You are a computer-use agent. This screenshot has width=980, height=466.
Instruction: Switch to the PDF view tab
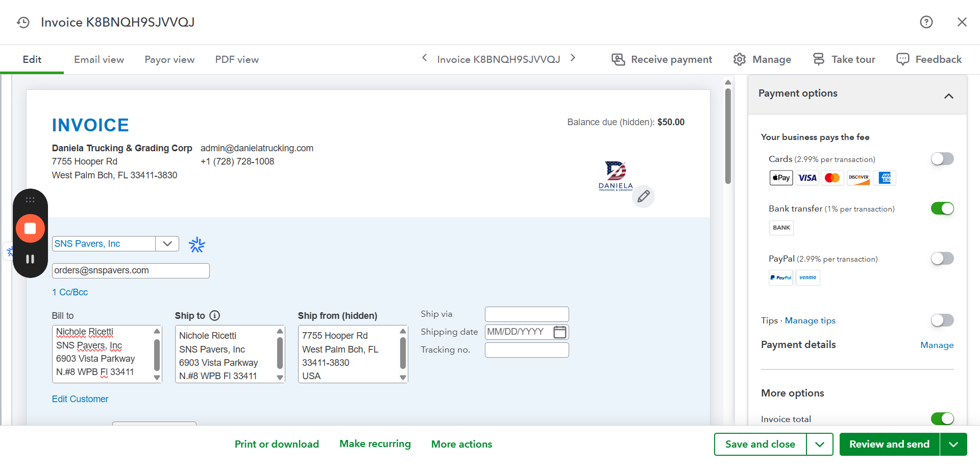tap(237, 60)
